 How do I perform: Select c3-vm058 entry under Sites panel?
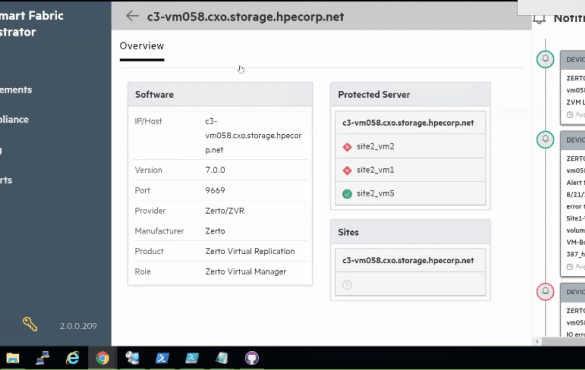[x=410, y=260]
